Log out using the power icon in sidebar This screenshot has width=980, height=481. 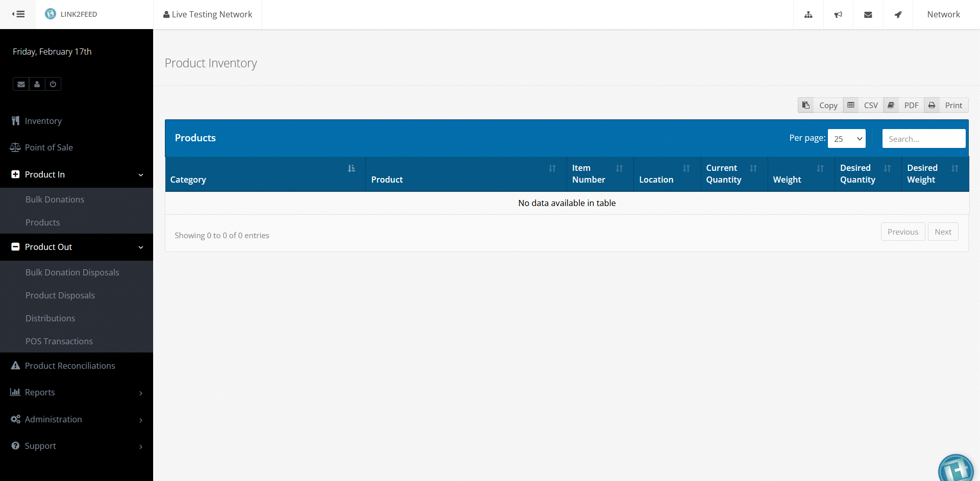pyautogui.click(x=53, y=84)
